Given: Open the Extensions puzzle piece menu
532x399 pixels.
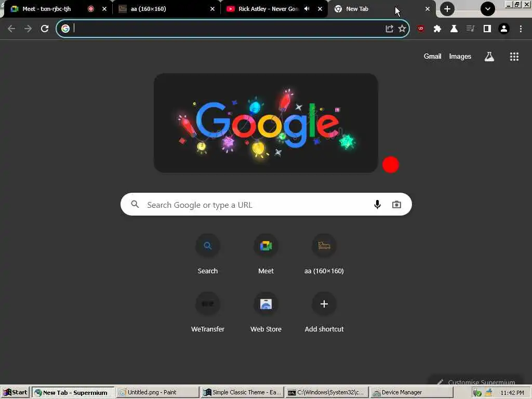Looking at the screenshot, I should [437, 29].
